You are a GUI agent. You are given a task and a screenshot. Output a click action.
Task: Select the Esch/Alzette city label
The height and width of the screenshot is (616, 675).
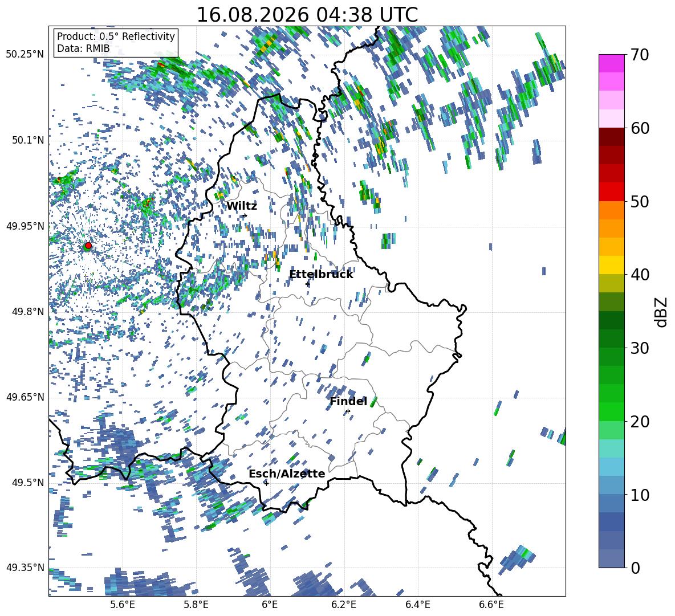coord(287,474)
